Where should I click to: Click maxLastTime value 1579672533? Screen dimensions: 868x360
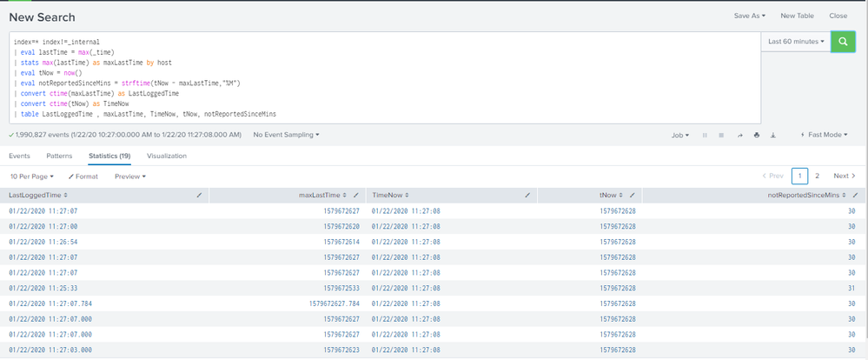(341, 288)
